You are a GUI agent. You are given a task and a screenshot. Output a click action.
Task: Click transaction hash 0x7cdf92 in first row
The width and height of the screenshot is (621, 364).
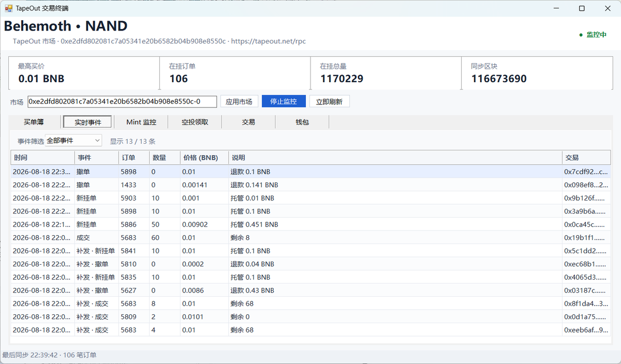pos(586,172)
